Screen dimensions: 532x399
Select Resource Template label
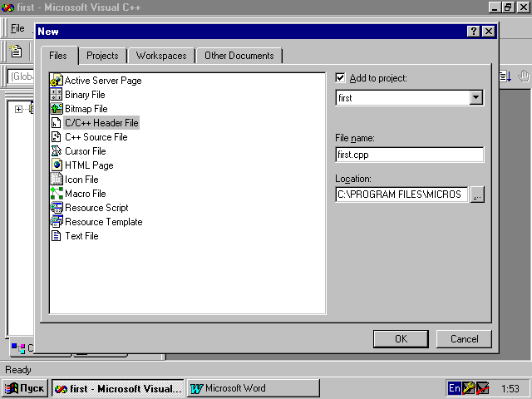(103, 222)
